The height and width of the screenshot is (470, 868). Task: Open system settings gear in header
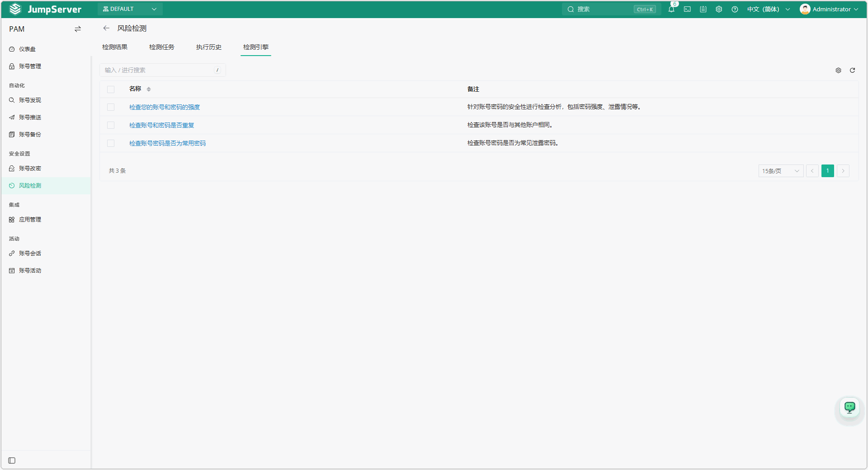click(x=719, y=9)
